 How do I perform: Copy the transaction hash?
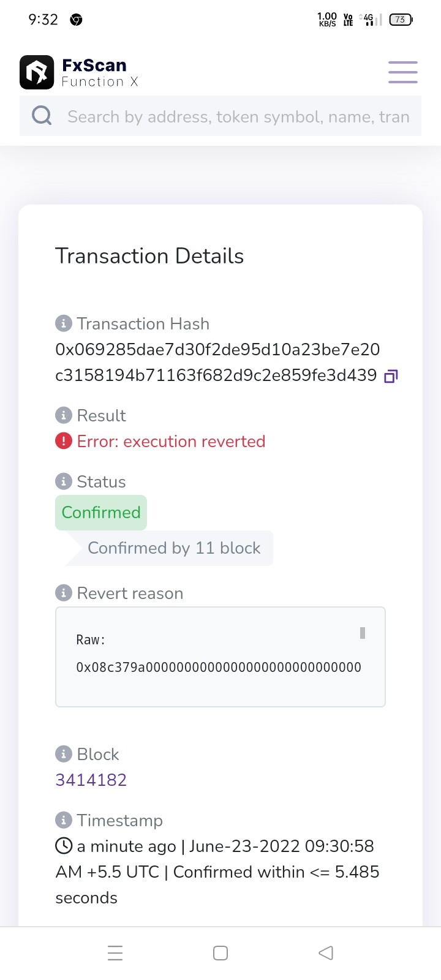click(x=391, y=376)
